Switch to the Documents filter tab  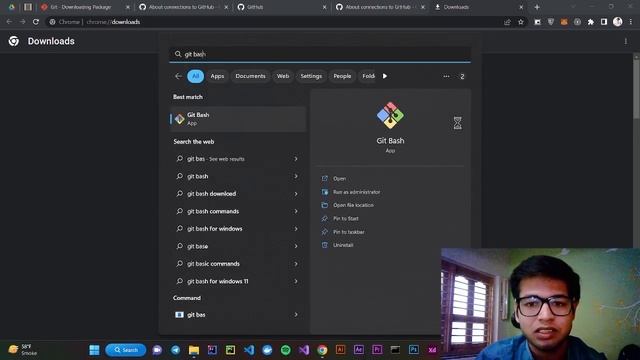pos(250,76)
